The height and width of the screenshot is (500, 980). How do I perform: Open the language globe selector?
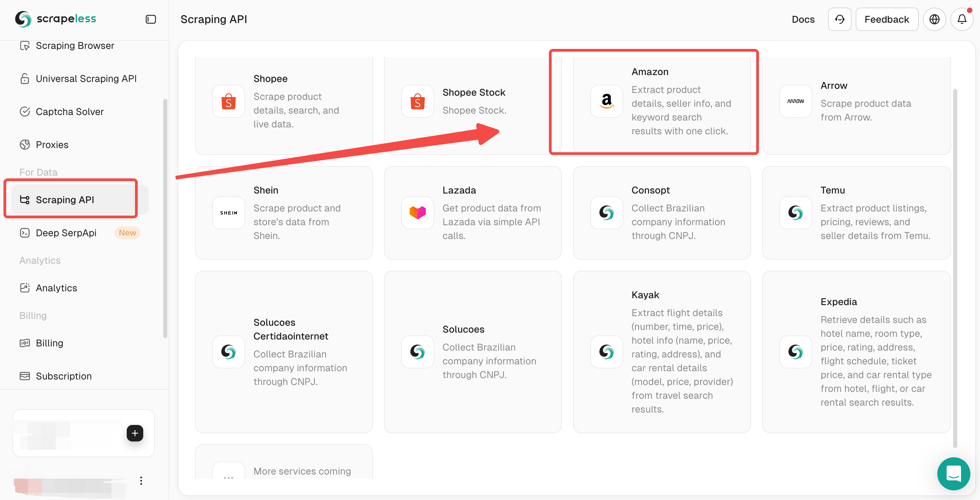click(x=934, y=19)
